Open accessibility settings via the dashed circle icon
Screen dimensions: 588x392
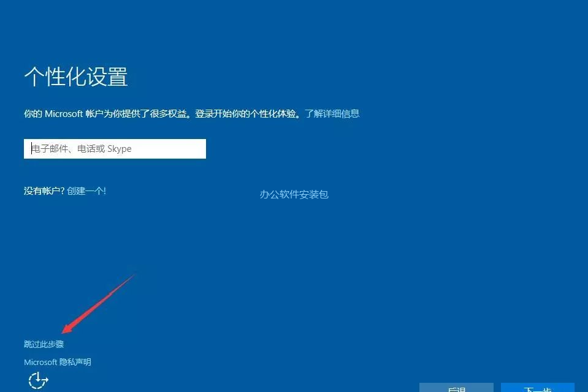38,380
